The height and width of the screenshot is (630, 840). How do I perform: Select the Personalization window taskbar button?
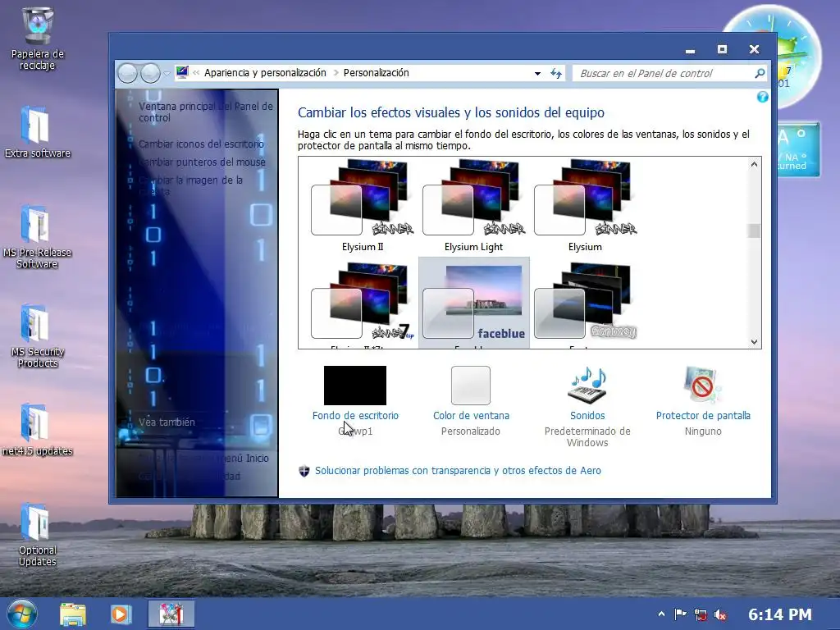click(x=171, y=614)
